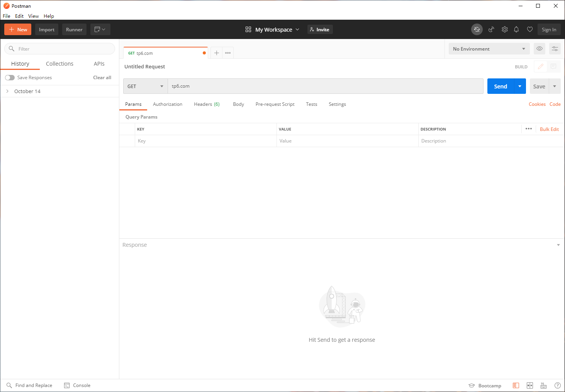Screen dimensions: 565x392
Task: Add a new request tab with plus icon
Action: [217, 53]
